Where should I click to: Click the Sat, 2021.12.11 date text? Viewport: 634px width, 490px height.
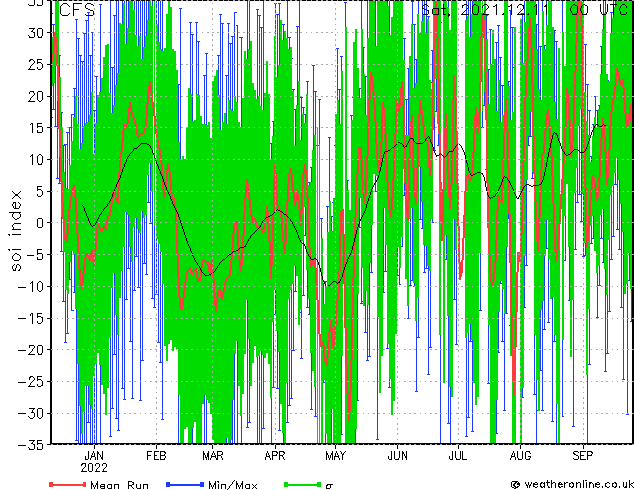(x=485, y=10)
